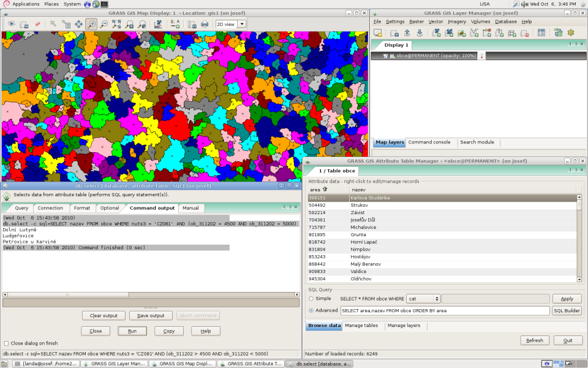
Task: Open the Vector menu in Layer Manager
Action: pos(435,22)
